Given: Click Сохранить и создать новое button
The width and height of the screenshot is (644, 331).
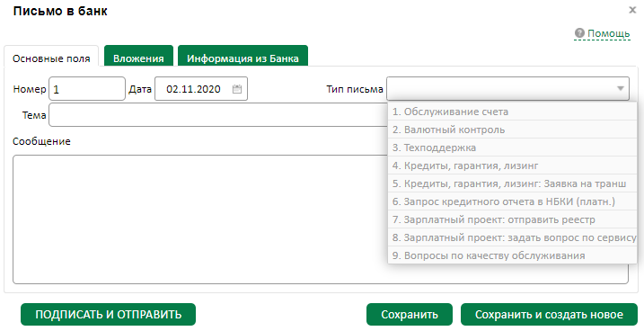Looking at the screenshot, I should pos(549,315).
